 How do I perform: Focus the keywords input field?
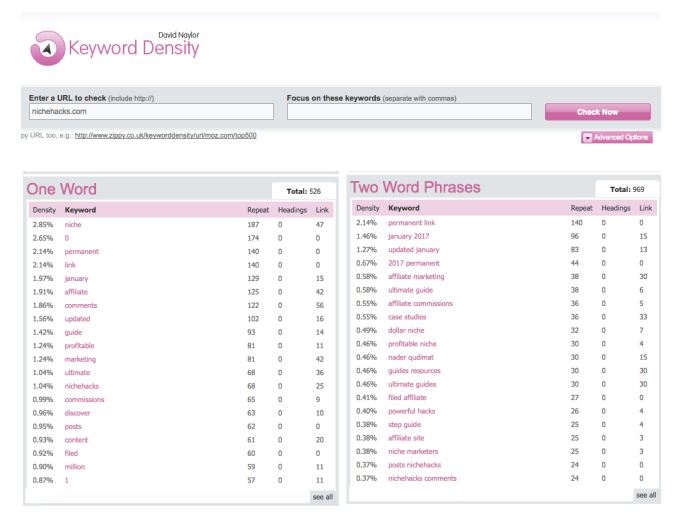(409, 112)
